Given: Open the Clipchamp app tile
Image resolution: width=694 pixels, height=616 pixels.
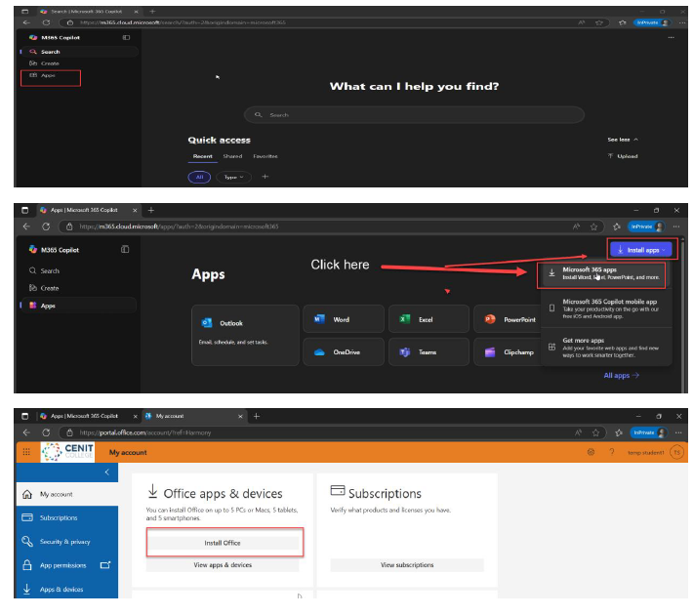Looking at the screenshot, I should tap(509, 352).
